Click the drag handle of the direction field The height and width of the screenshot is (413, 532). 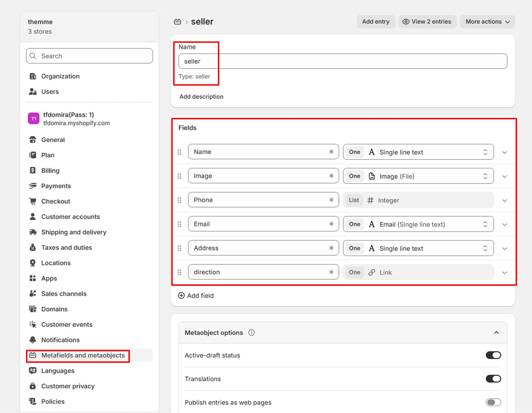coord(179,272)
